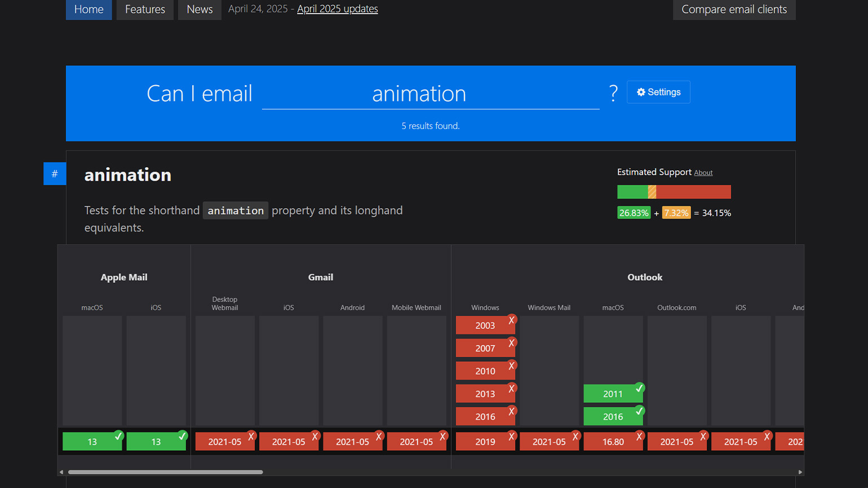Click the 'Windows Mail' column label
868x488 pixels.
coord(549,308)
